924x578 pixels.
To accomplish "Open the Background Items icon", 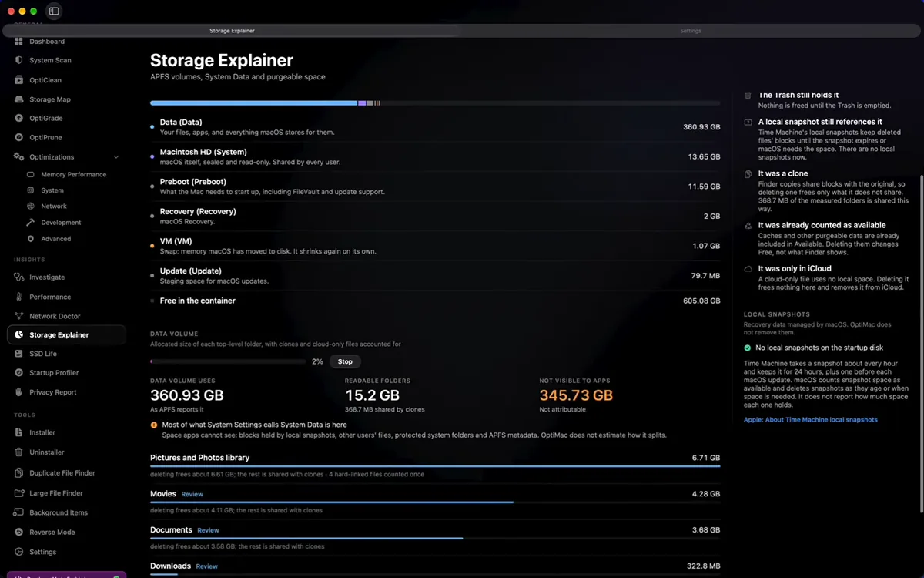I will pos(19,512).
